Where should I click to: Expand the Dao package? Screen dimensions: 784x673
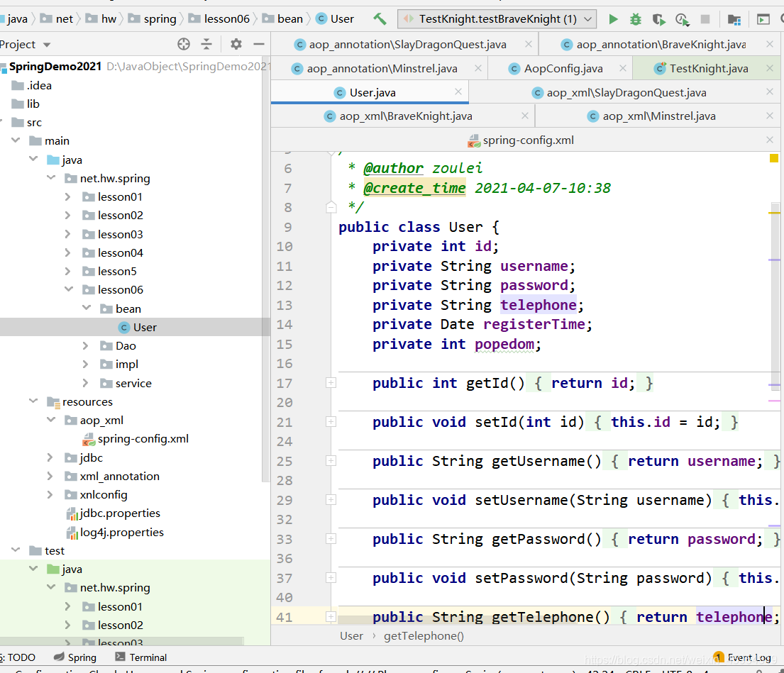(x=85, y=346)
